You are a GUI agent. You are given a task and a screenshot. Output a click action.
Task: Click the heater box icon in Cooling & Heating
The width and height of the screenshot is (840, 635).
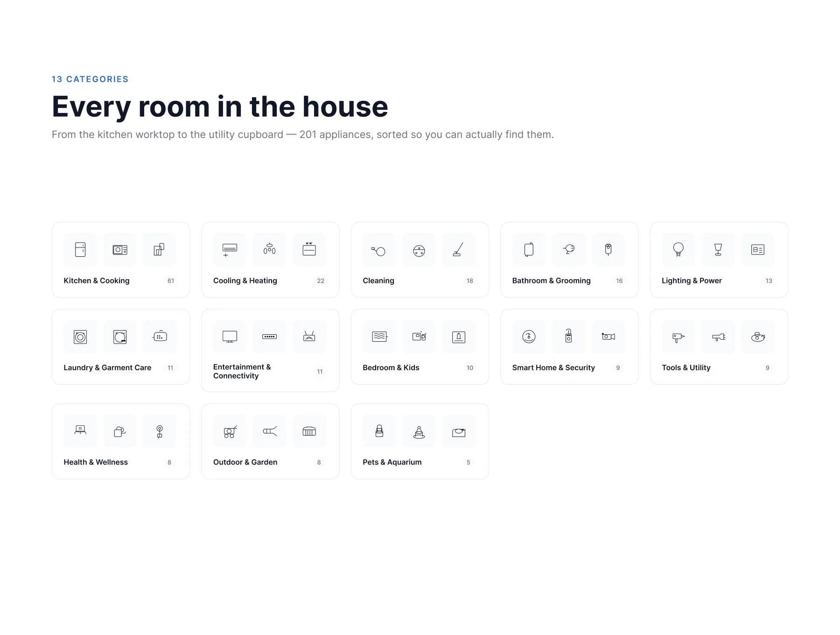[x=309, y=250]
